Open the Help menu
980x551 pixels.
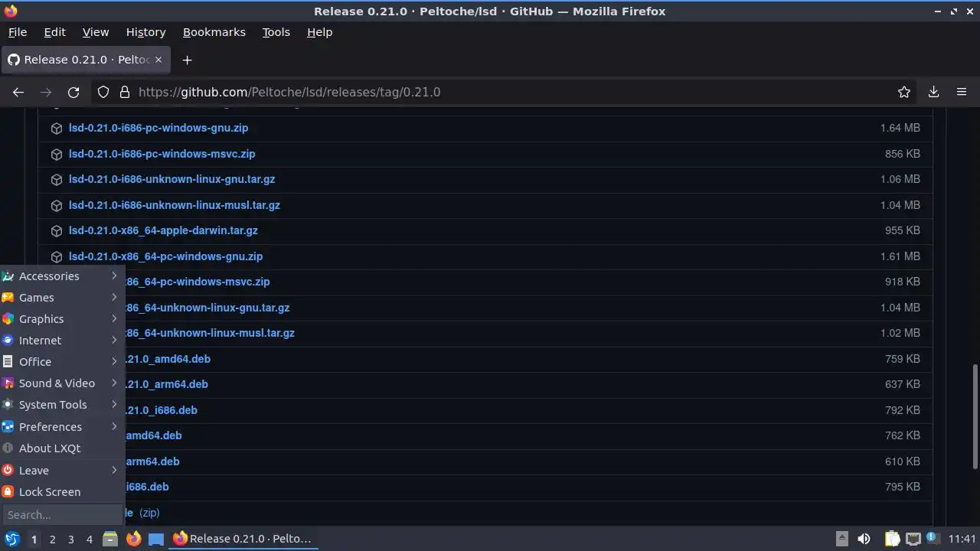pyautogui.click(x=319, y=32)
